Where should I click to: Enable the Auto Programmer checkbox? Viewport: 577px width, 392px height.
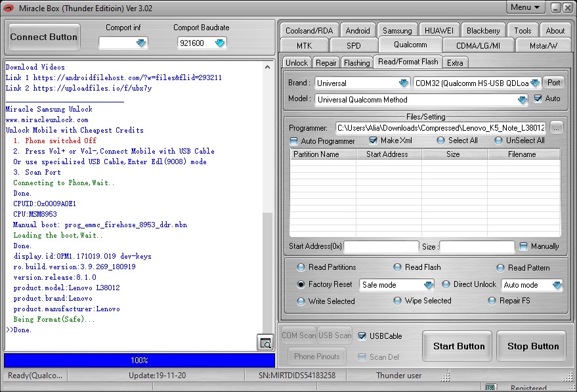point(293,141)
